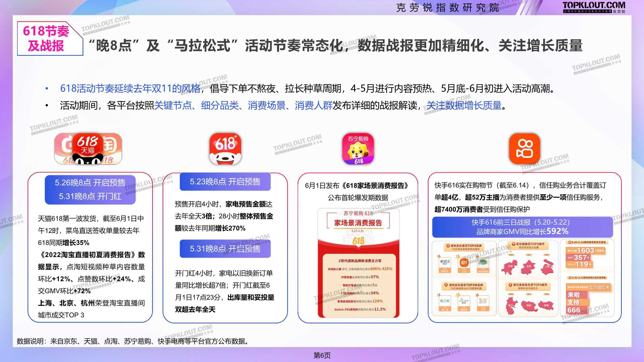Click the slide title starting with '晚8点'
This screenshot has height=362, width=644.
pos(336,46)
